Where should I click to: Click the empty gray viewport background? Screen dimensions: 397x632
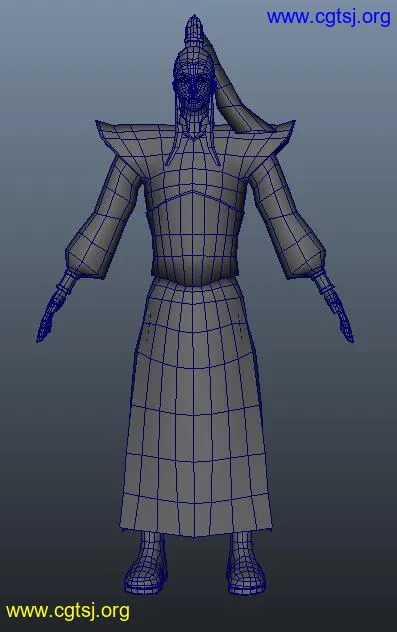point(60,443)
